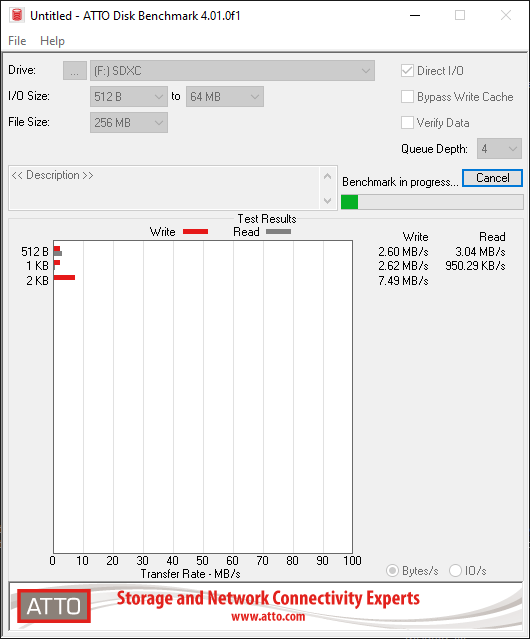Click the 2.60 MB/s write value
Viewport: 530px width, 639px height.
(403, 251)
